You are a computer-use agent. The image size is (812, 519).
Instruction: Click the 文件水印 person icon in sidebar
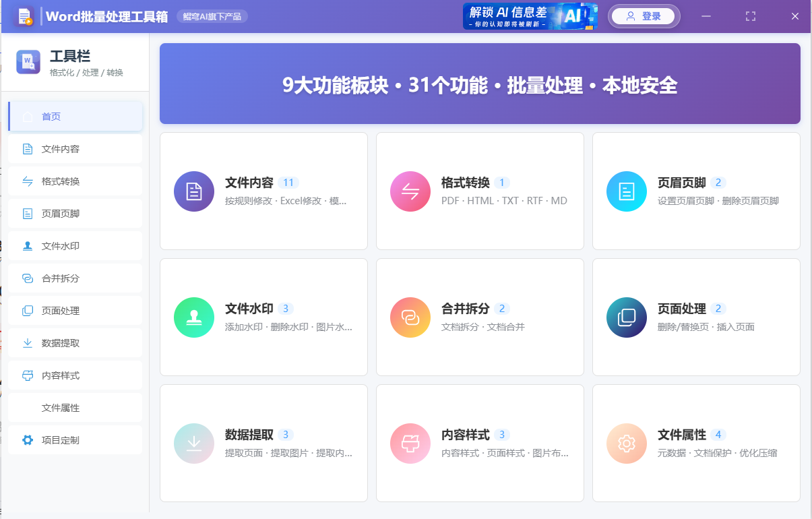28,245
